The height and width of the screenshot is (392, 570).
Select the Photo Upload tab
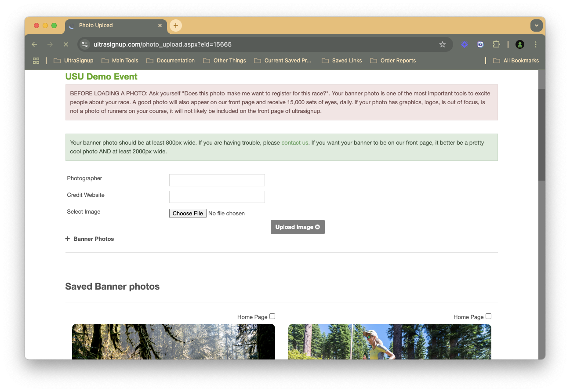(115, 25)
